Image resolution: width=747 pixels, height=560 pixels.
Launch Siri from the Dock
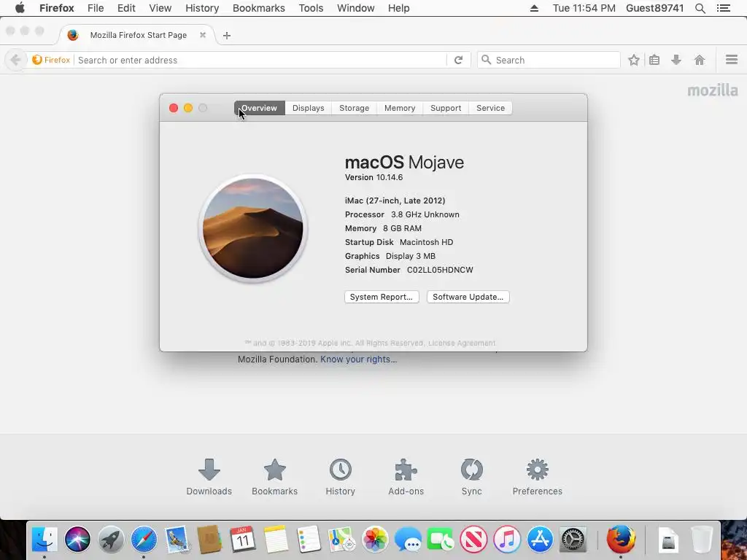[x=77, y=540]
